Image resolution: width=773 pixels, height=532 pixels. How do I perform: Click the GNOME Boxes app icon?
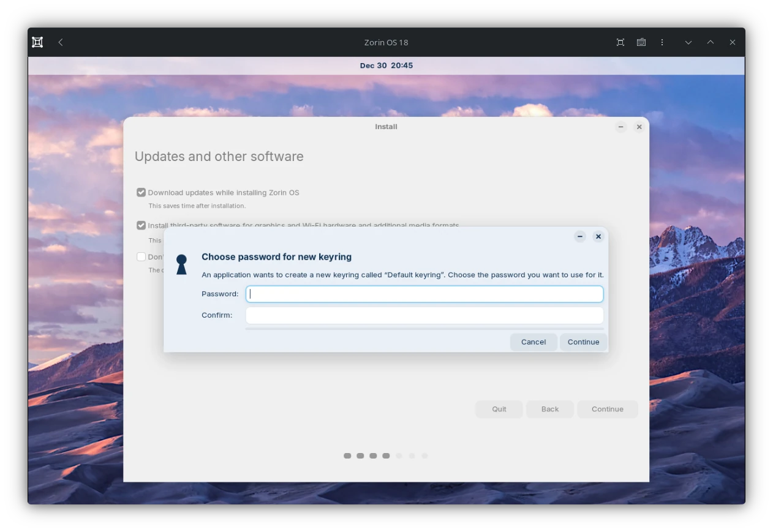[37, 42]
